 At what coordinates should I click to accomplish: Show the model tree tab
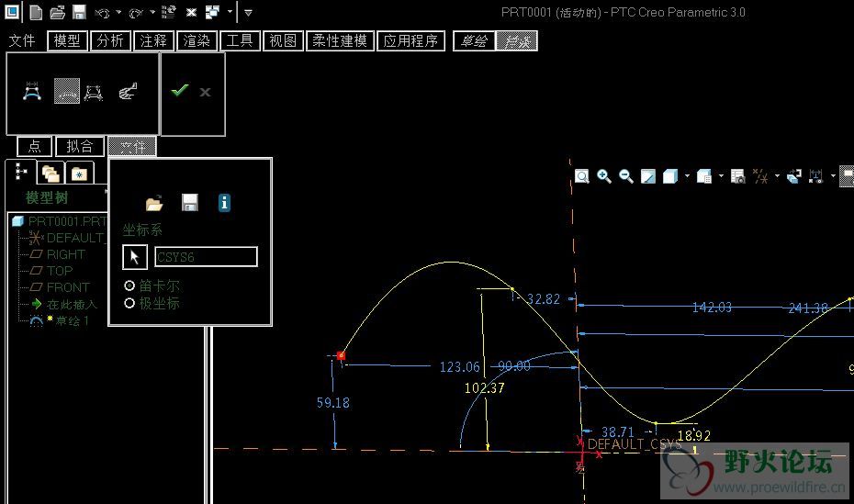21,172
